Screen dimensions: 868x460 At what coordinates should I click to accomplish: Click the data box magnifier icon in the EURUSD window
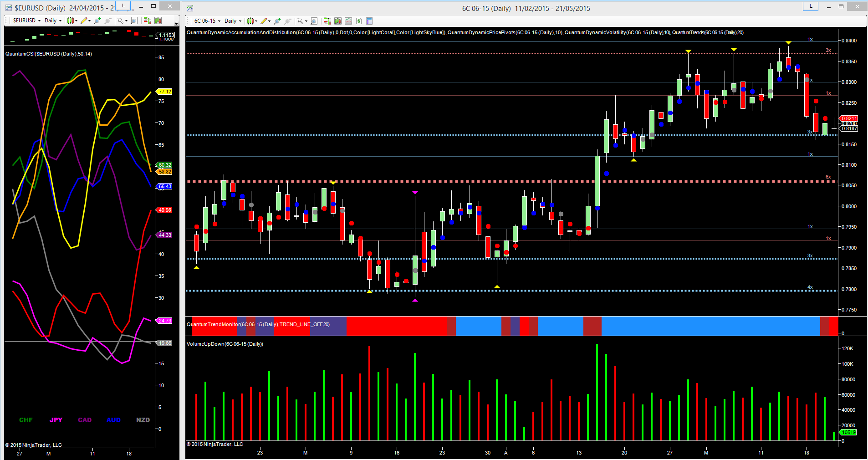pos(134,20)
